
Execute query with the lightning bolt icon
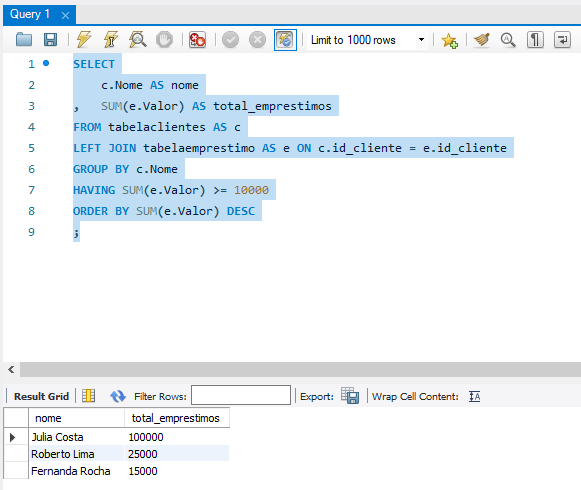[84, 39]
